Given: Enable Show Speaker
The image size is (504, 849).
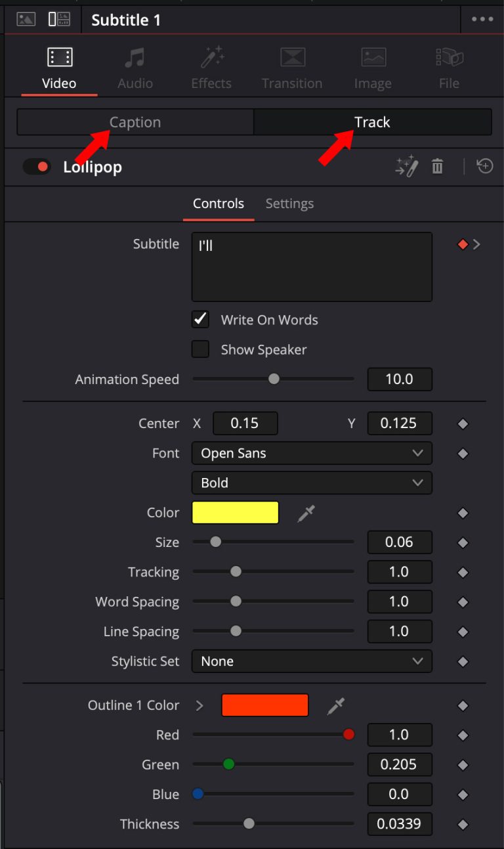Looking at the screenshot, I should click(x=200, y=349).
